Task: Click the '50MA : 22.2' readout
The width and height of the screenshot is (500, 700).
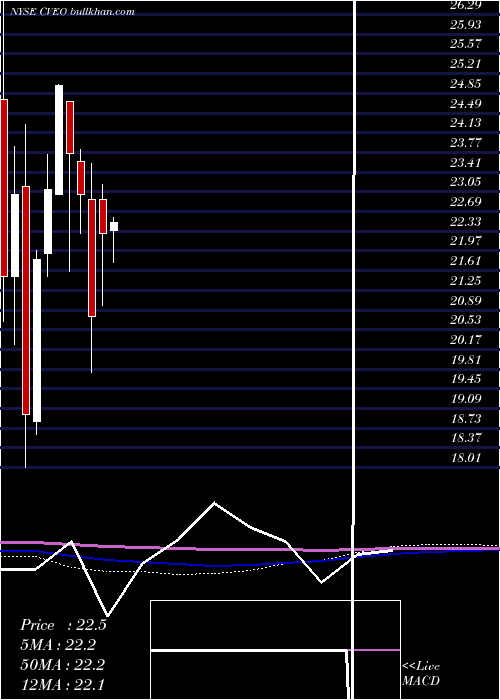Action: [x=63, y=665]
